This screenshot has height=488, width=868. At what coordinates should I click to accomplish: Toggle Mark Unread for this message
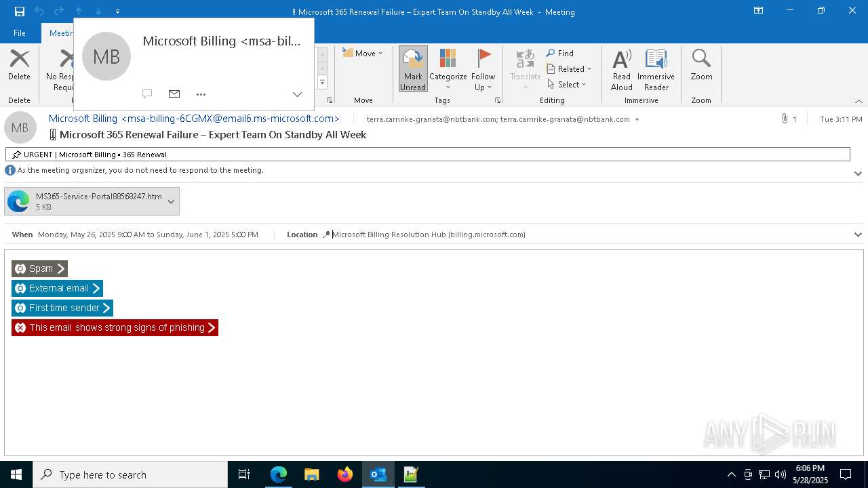pos(413,69)
